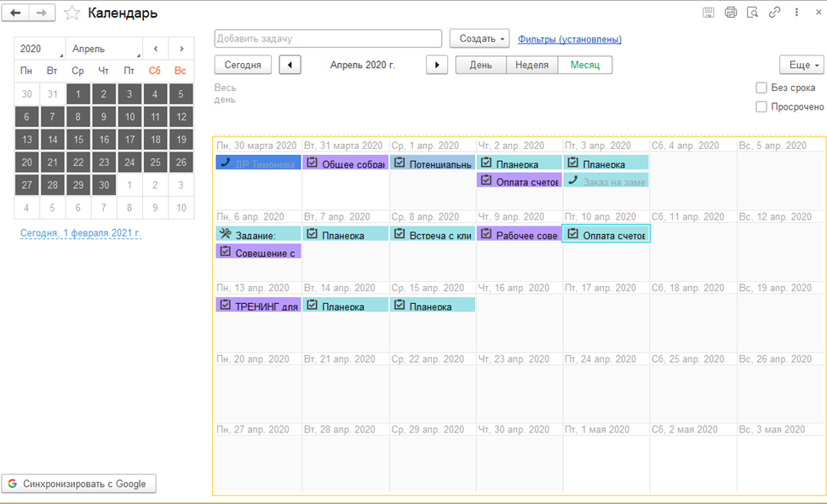This screenshot has width=827, height=504.
Task: Click the Добавить задачу input field
Action: pos(328,39)
